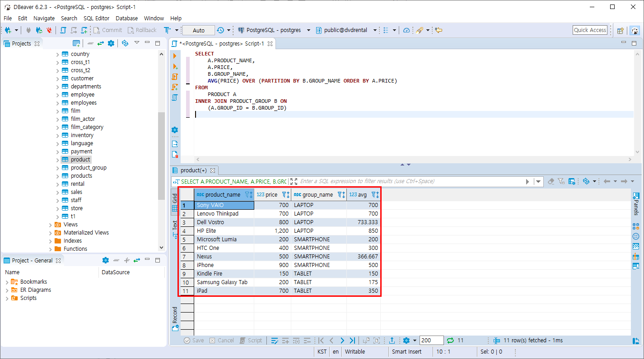Select the product(+) results tab
Image resolution: width=644 pixels, height=359 pixels.
194,170
